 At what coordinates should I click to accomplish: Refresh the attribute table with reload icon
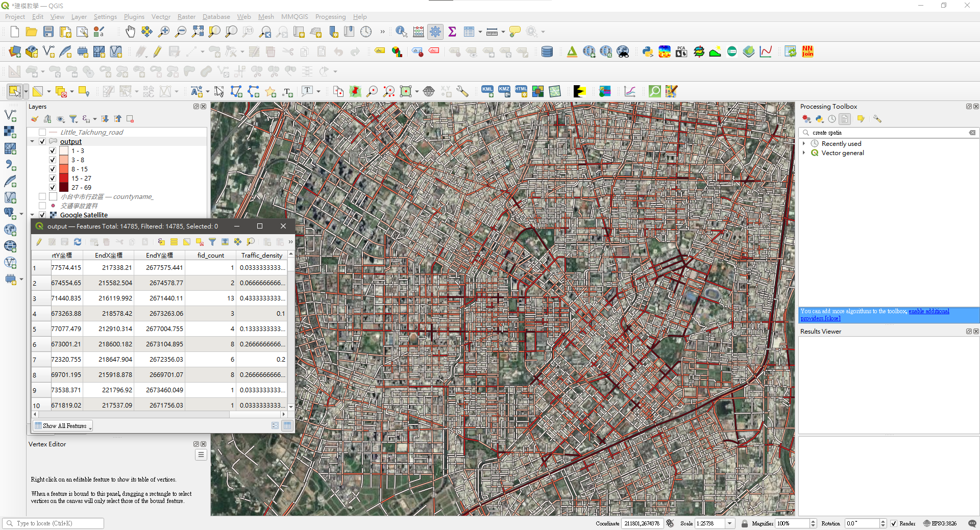click(78, 242)
